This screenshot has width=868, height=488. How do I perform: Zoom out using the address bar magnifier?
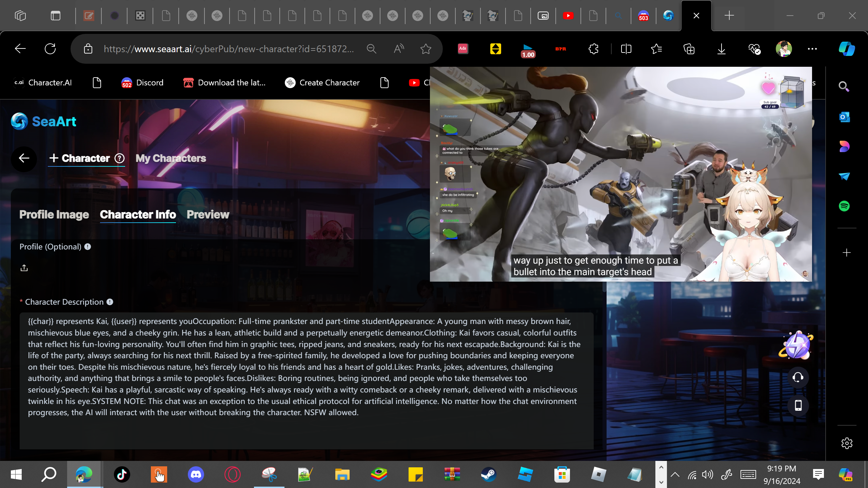pyautogui.click(x=372, y=49)
